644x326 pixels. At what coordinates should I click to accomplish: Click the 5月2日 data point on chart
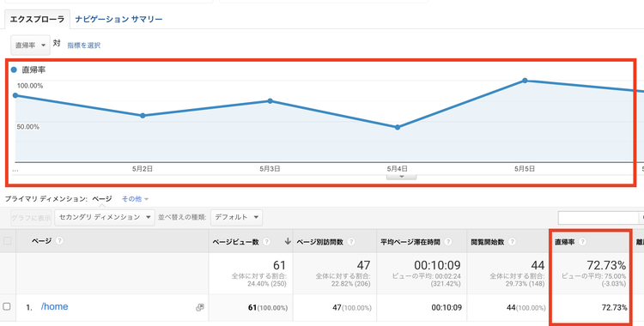pyautogui.click(x=143, y=116)
